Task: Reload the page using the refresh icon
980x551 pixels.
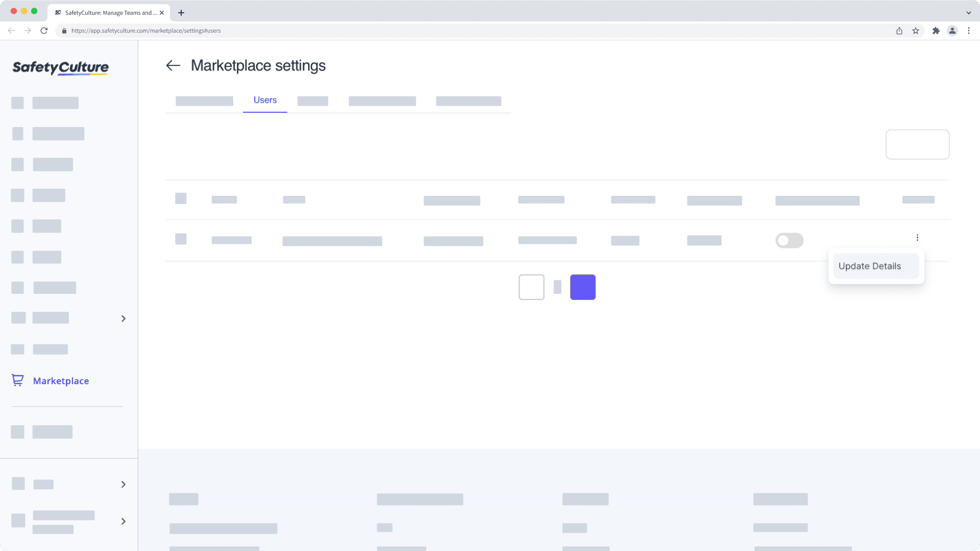Action: pyautogui.click(x=44, y=31)
